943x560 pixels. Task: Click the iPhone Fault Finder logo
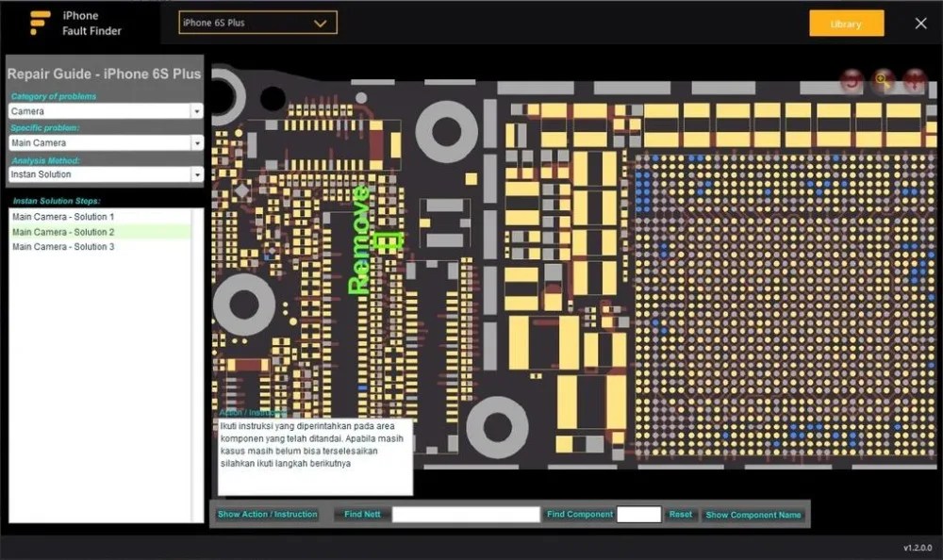tap(40, 23)
